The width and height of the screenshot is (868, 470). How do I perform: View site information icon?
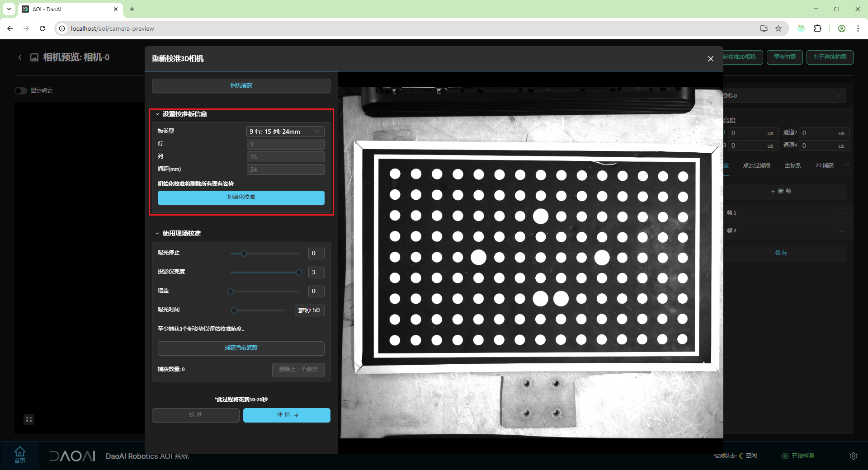pos(62,28)
